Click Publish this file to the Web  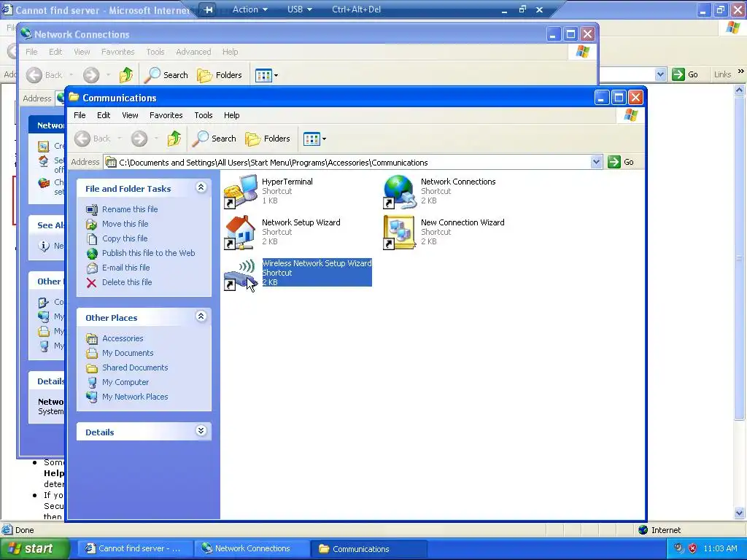149,253
